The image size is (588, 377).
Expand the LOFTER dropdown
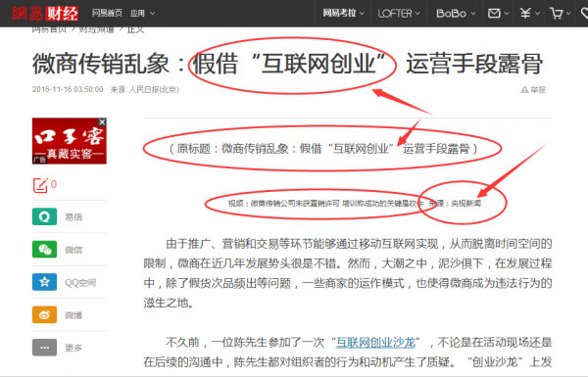click(399, 14)
